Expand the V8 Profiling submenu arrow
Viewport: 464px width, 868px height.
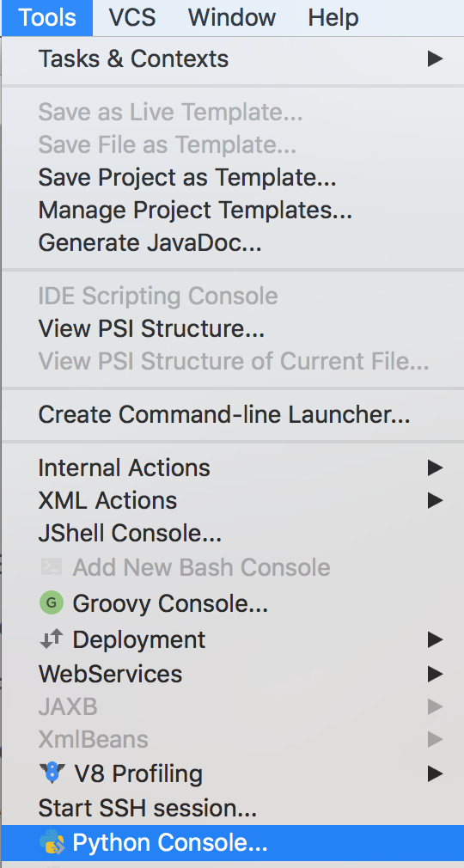click(435, 773)
